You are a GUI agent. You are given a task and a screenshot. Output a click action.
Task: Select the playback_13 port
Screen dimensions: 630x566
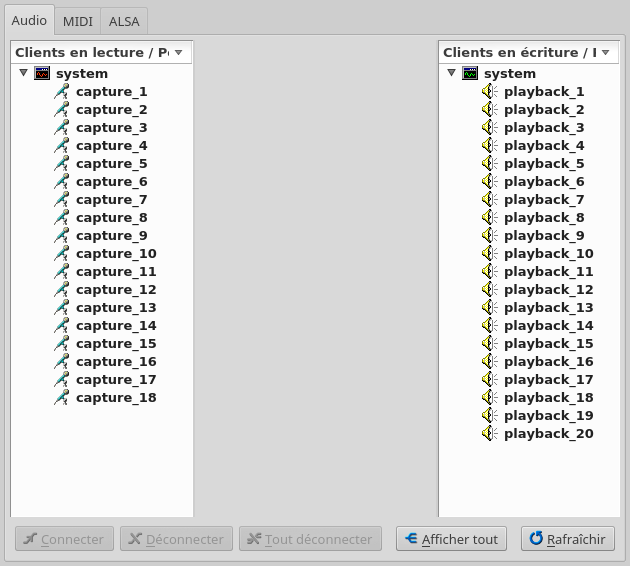[x=549, y=307]
